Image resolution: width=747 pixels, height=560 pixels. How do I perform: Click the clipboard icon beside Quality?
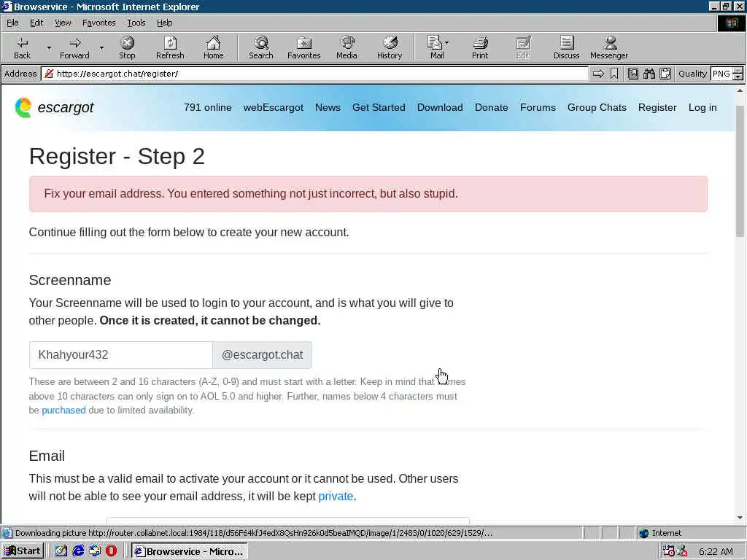tap(665, 74)
